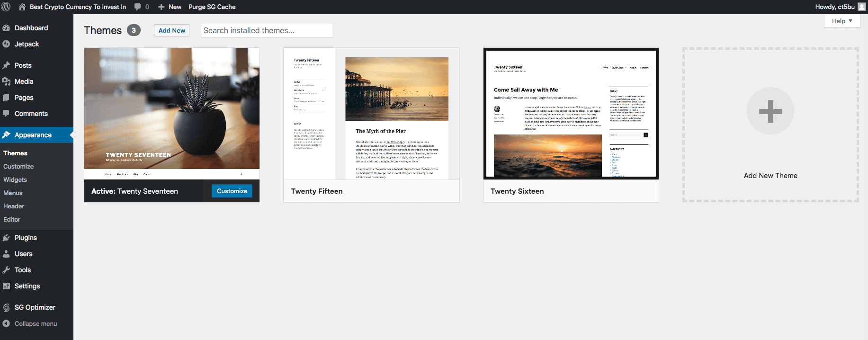Click the Twenty Sixteen theme name

click(x=517, y=191)
